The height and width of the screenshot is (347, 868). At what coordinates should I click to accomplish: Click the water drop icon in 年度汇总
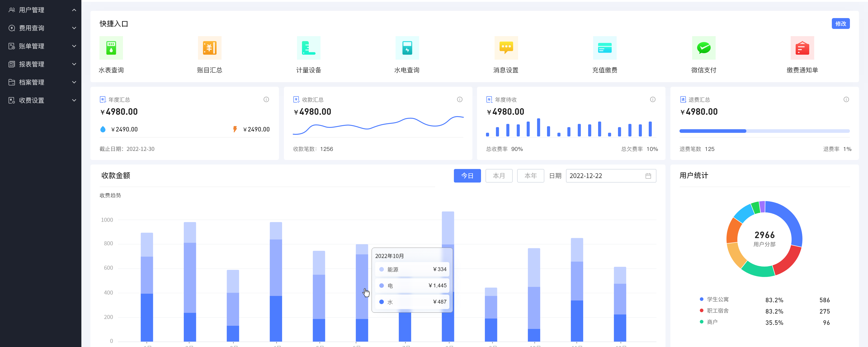[x=103, y=129]
